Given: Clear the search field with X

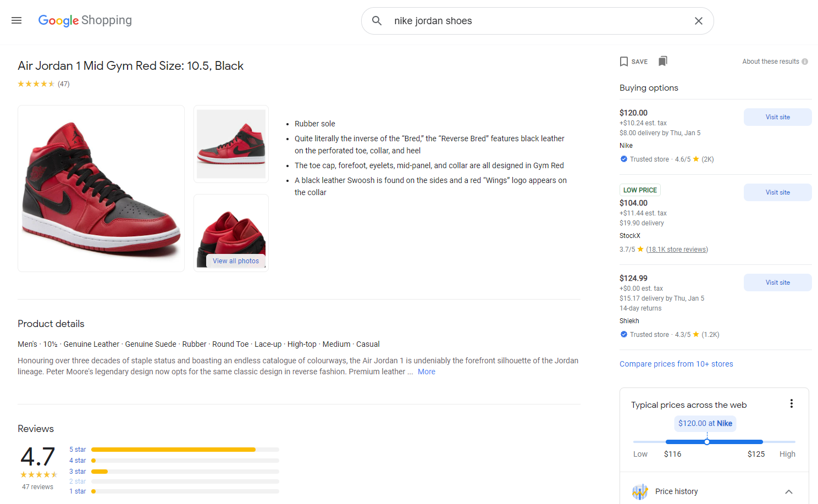Looking at the screenshot, I should click(x=699, y=21).
